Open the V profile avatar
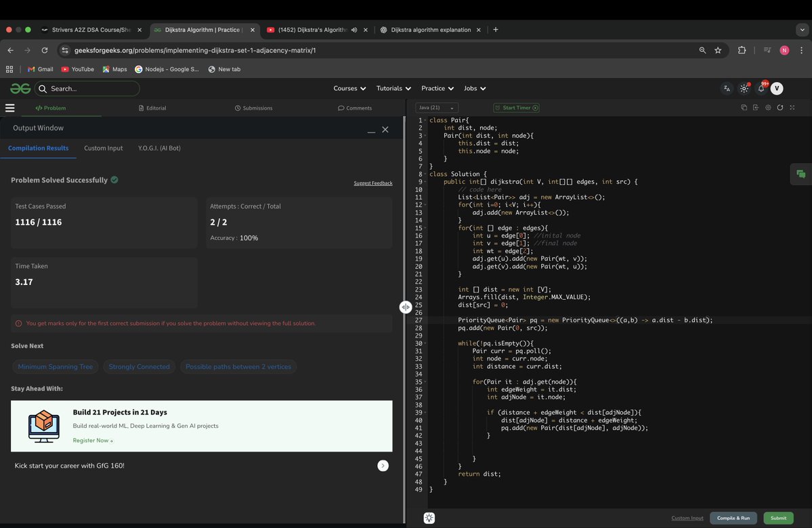 click(777, 89)
